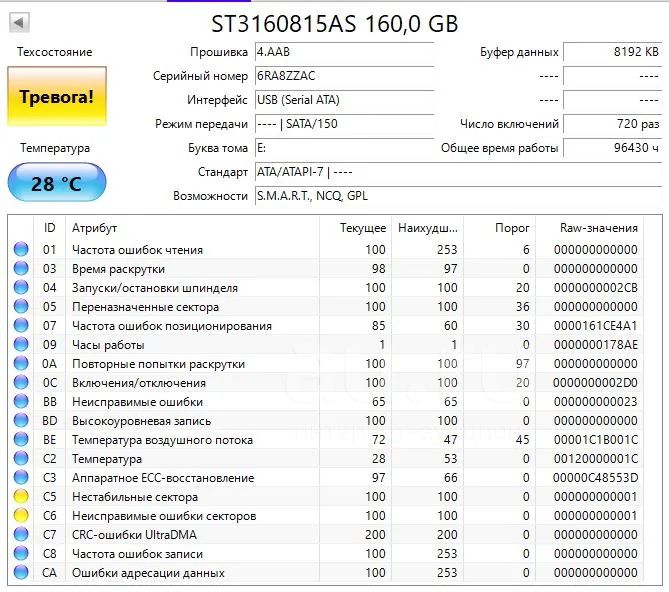Click the Режим передачи field SATA/150
Viewport: 669px width, 592px height.
[x=344, y=124]
